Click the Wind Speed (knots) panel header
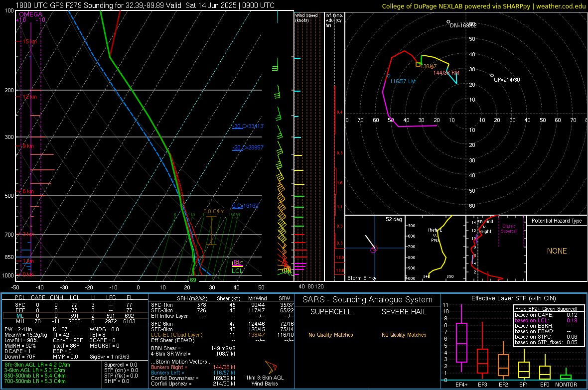Viewport: 588px width, 390px height. click(x=306, y=17)
